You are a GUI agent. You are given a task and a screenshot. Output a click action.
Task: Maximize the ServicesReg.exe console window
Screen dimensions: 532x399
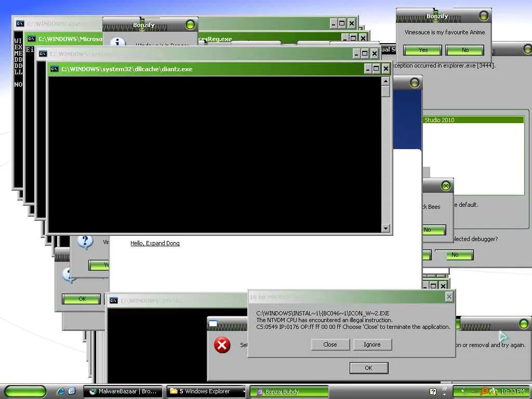(353, 38)
